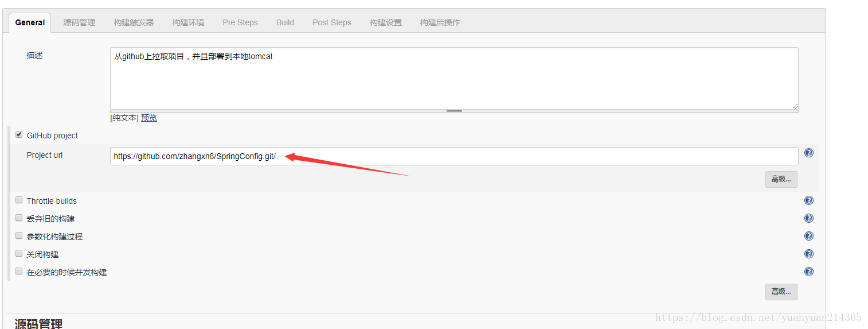The width and height of the screenshot is (868, 329).
Task: Enable 在必要的时候并发构建 checkbox
Action: coord(19,272)
